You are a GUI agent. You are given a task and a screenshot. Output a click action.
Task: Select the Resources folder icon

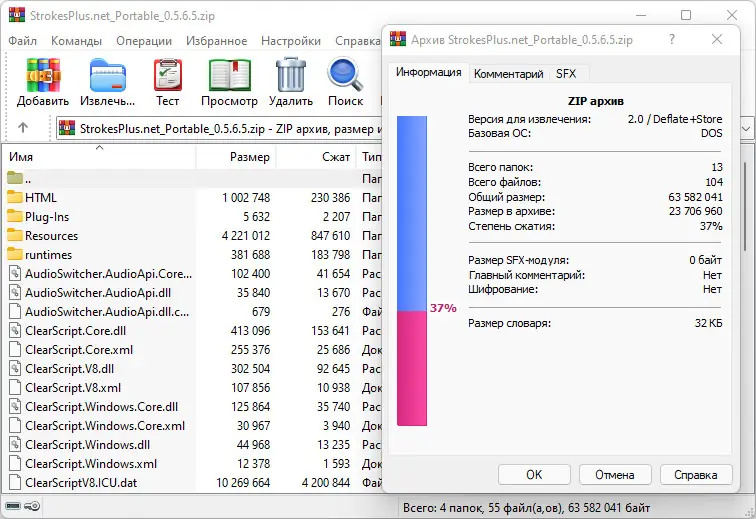(15, 235)
